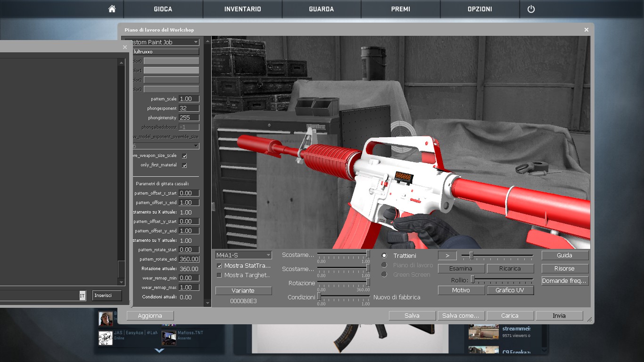644x362 pixels.
Task: Click the color3 swatch
Action: [171, 89]
